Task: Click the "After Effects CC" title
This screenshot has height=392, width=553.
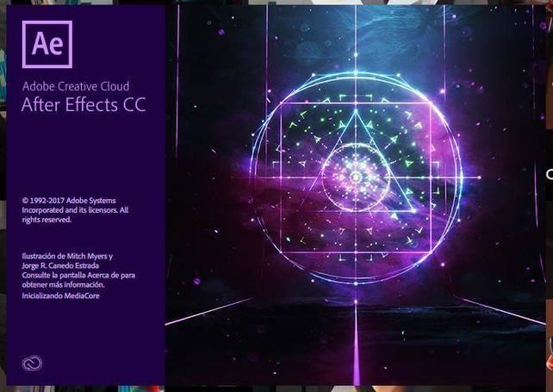Action: (84, 106)
